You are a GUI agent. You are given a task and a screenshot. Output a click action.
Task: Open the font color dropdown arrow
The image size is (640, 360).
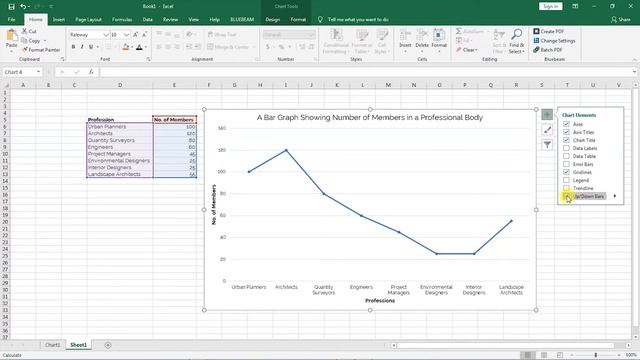[146, 47]
